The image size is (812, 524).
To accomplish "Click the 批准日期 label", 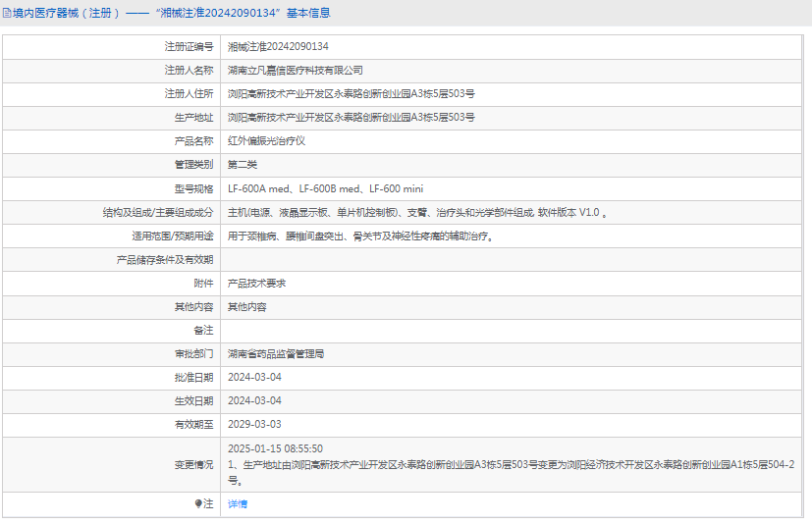I will (193, 378).
